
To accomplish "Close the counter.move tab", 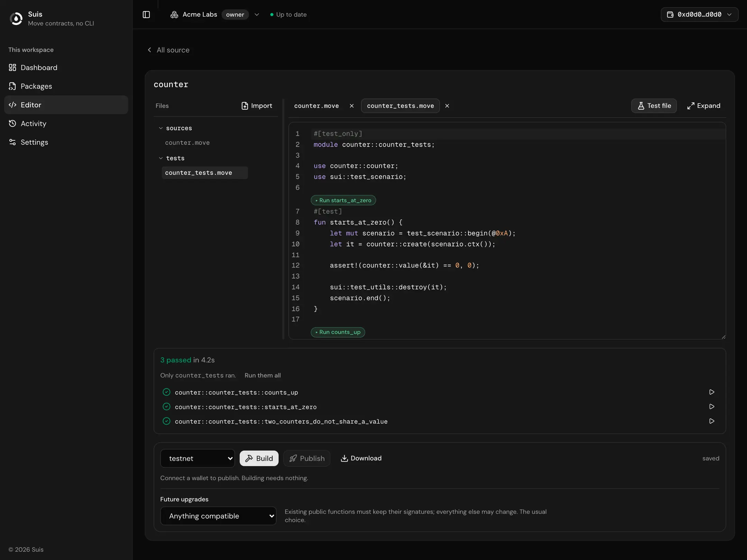I will (x=352, y=106).
